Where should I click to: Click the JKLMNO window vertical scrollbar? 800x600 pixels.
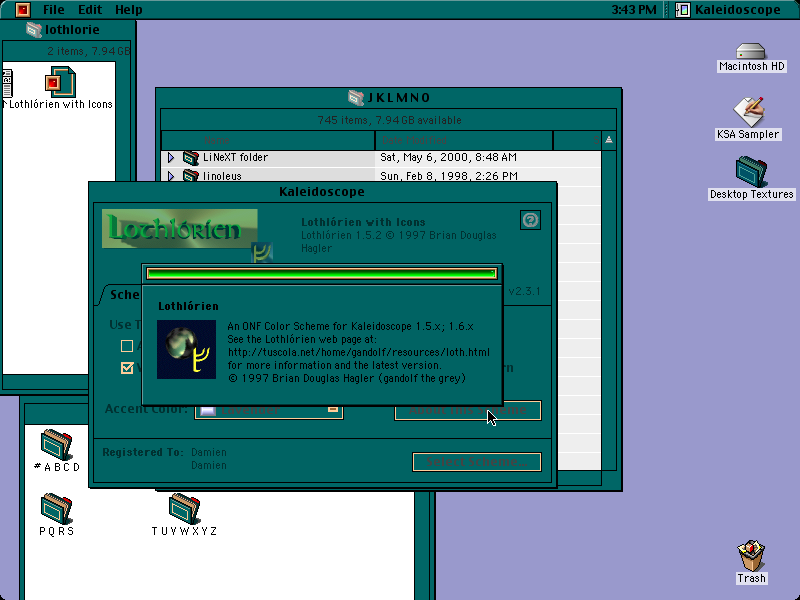(609, 310)
